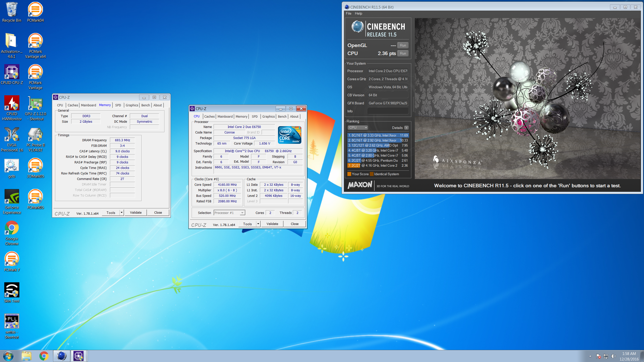Screen dimensions: 644x362
Task: Open the Processor #1 selection combo box
Action: click(229, 213)
